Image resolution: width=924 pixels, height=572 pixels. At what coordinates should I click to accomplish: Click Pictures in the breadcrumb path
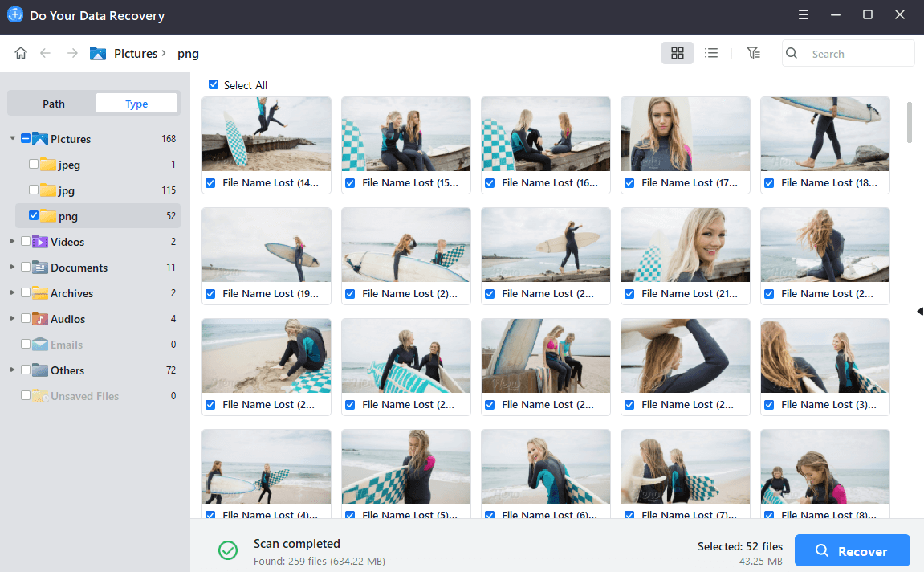(135, 54)
